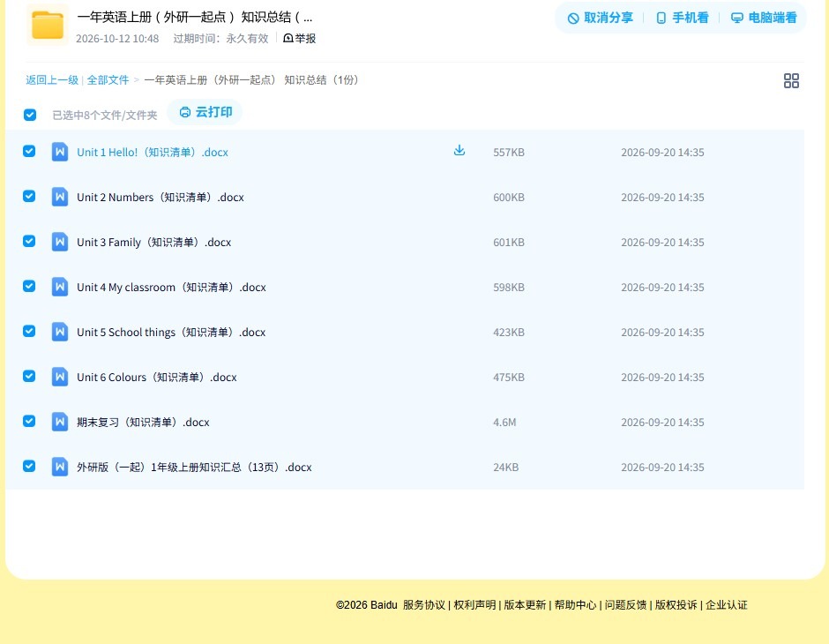Click 取消分享 to cancel sharing
Viewport: 829px width, 644px height.
(600, 18)
